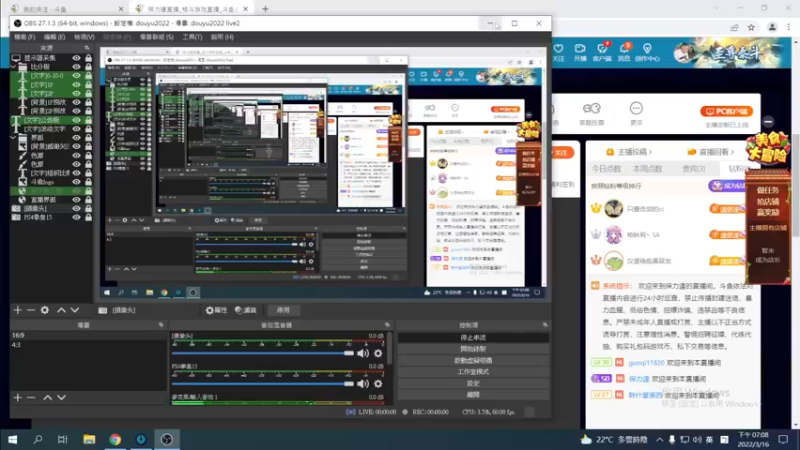Mute the PS4拳皇15 audio speaker icon
This screenshot has height=450, width=800.
pyautogui.click(x=363, y=384)
